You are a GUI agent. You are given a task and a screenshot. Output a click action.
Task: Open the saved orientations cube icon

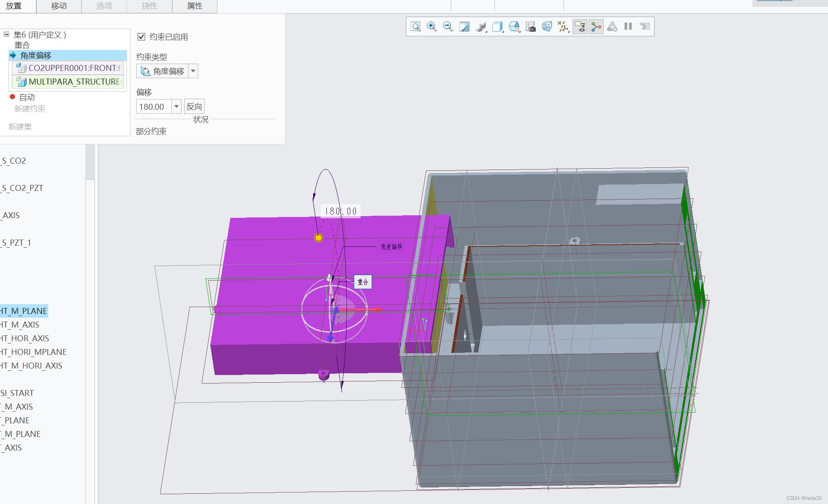[x=497, y=26]
